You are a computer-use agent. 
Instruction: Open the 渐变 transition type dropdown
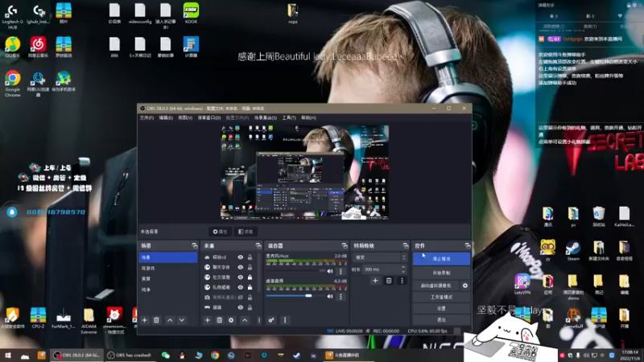[x=380, y=257]
